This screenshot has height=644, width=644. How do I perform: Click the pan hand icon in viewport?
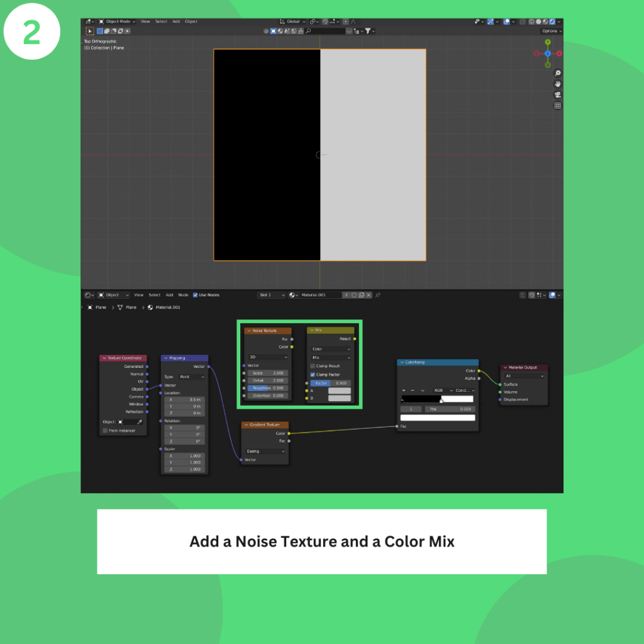coord(557,84)
